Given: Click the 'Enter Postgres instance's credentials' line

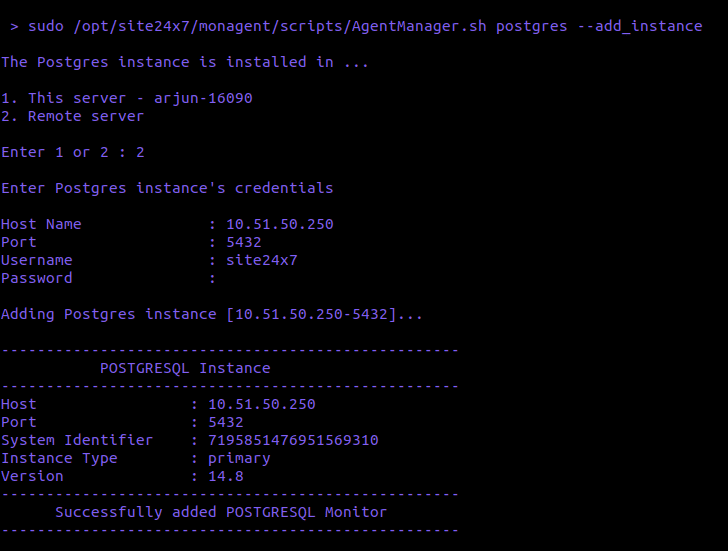Looking at the screenshot, I should click(x=167, y=188).
